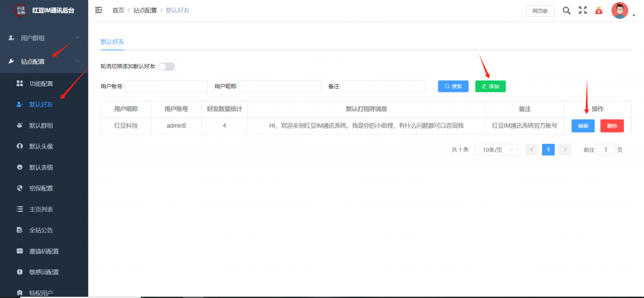Open the user avatar menu
644x298 pixels.
click(x=621, y=11)
